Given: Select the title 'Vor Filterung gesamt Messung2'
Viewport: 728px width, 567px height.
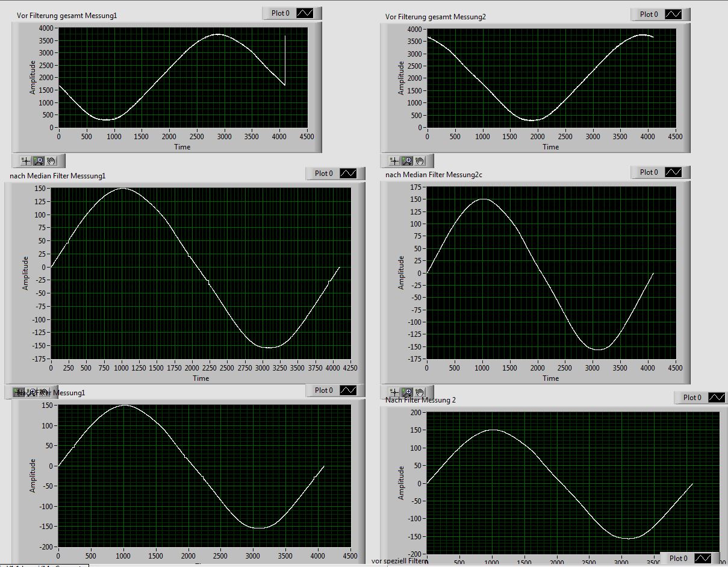Looking at the screenshot, I should point(435,17).
